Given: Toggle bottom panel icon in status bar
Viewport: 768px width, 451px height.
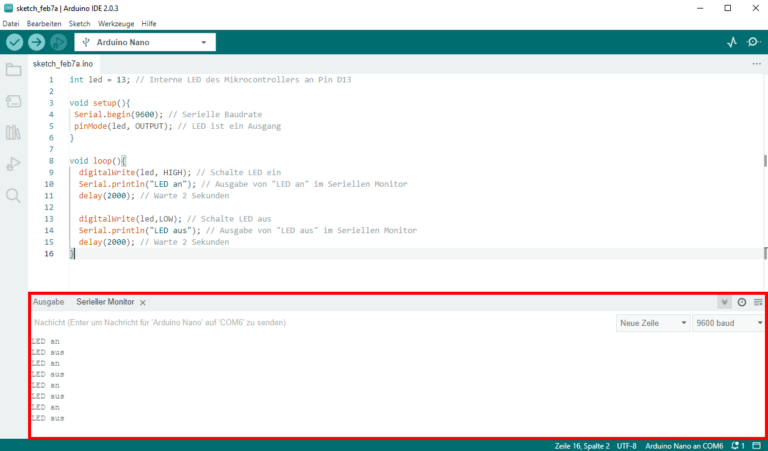Looking at the screenshot, I should 756,446.
